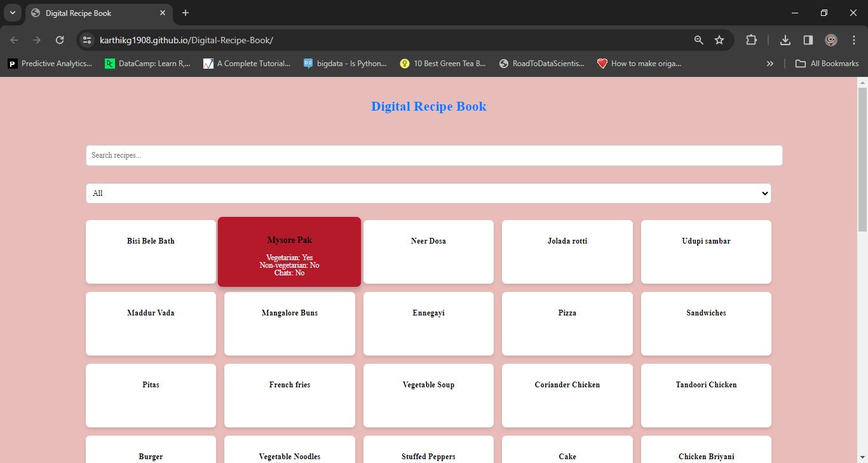Open A Complete Tutorial bookmark
The image size is (868, 463).
click(247, 64)
